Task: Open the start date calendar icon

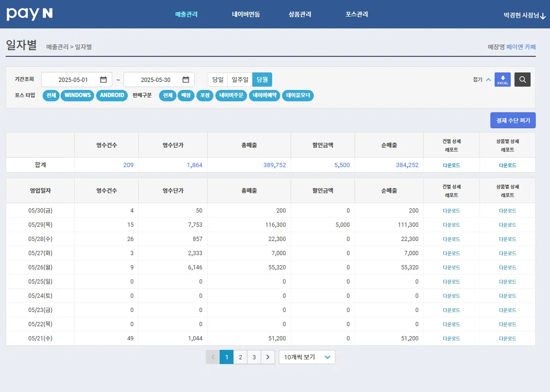Action: pos(103,80)
